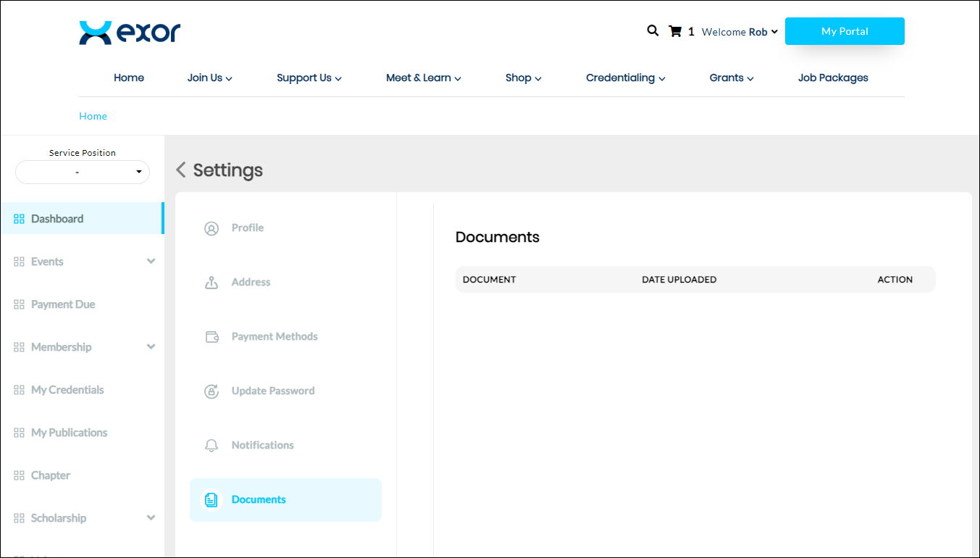Click the Notifications bell icon
The height and width of the screenshot is (558, 980).
(212, 446)
